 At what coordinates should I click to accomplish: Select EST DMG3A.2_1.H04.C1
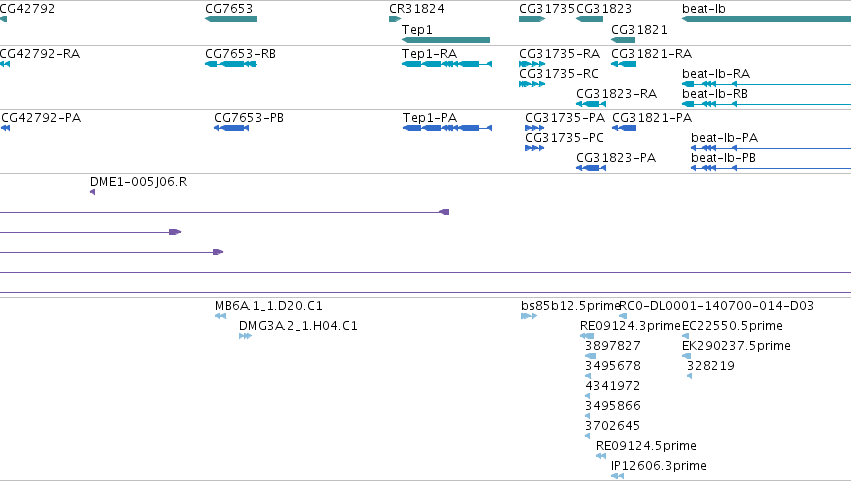coord(298,326)
